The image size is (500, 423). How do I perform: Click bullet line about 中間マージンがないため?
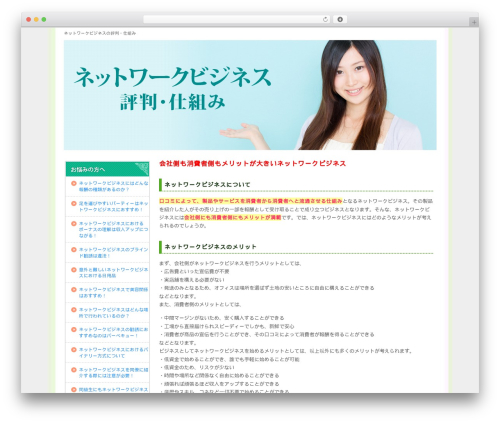coord(222,318)
